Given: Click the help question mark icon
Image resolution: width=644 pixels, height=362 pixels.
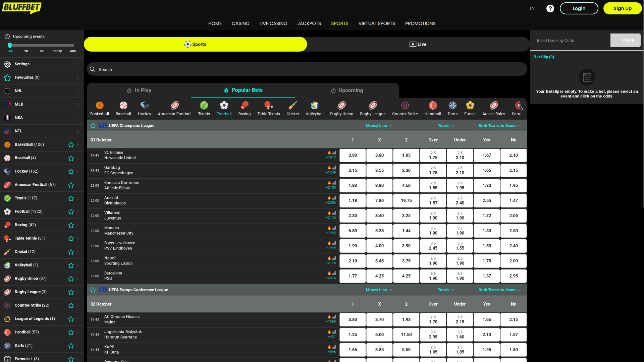Looking at the screenshot, I should click(x=550, y=8).
